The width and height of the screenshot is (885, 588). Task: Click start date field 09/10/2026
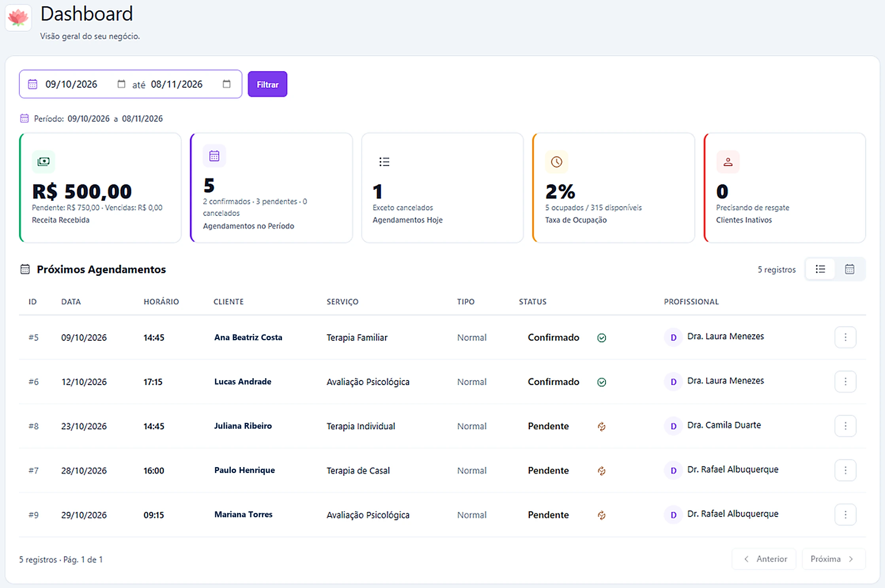point(71,84)
